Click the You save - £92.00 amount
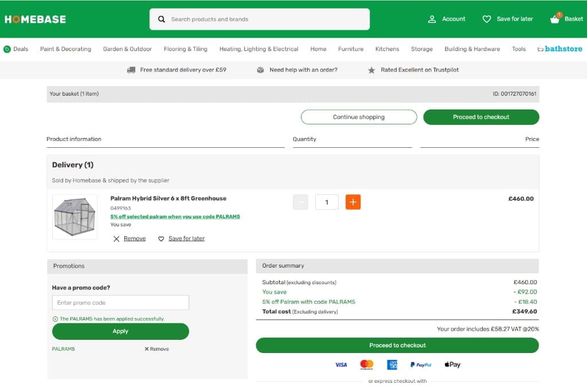This screenshot has height=392, width=587. (525, 292)
